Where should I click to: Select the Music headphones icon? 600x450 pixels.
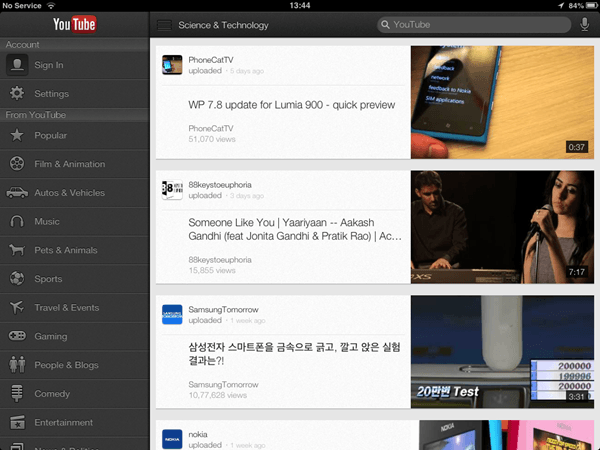coord(17,221)
